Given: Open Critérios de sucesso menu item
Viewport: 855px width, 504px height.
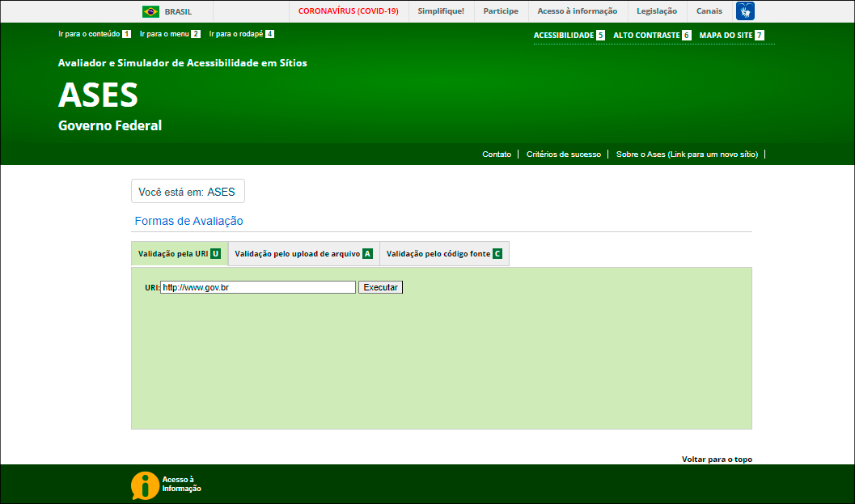Looking at the screenshot, I should click(x=563, y=155).
